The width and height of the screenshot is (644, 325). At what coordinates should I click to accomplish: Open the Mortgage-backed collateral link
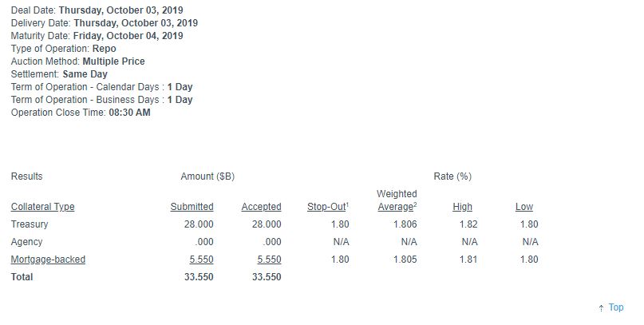[x=48, y=260]
